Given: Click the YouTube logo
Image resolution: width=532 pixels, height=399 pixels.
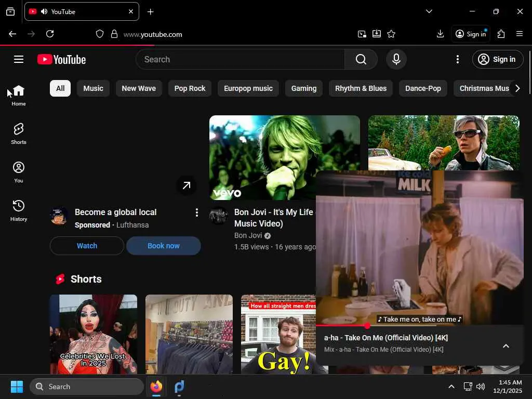Looking at the screenshot, I should click(61, 59).
